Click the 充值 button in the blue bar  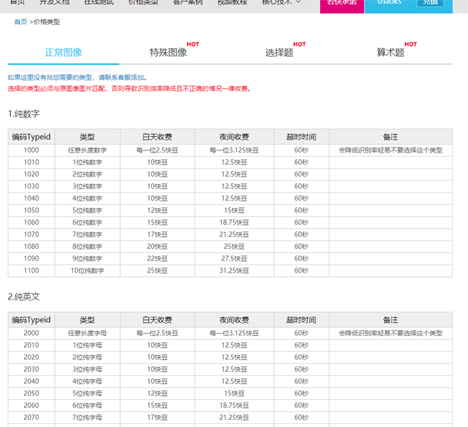pyautogui.click(x=430, y=2)
